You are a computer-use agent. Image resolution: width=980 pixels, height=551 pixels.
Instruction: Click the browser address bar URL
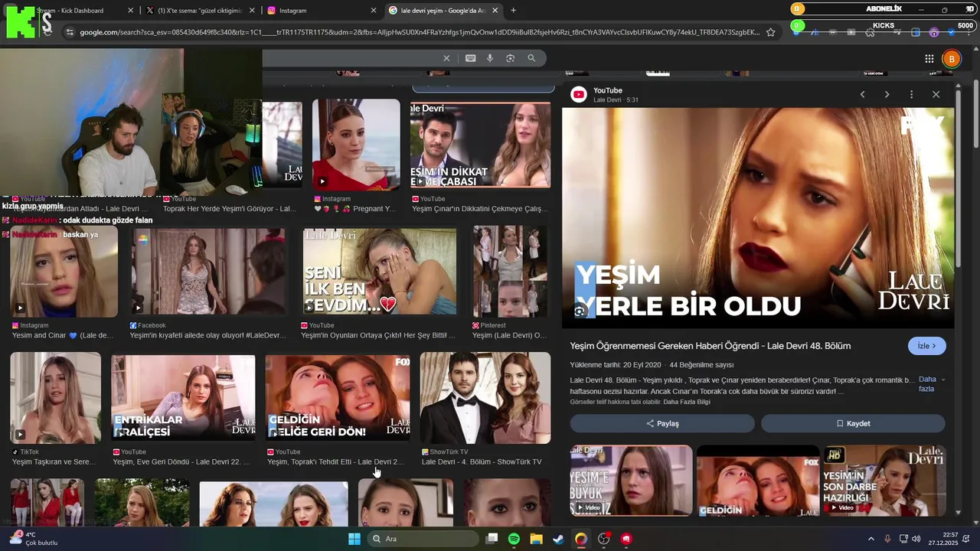[x=420, y=32]
